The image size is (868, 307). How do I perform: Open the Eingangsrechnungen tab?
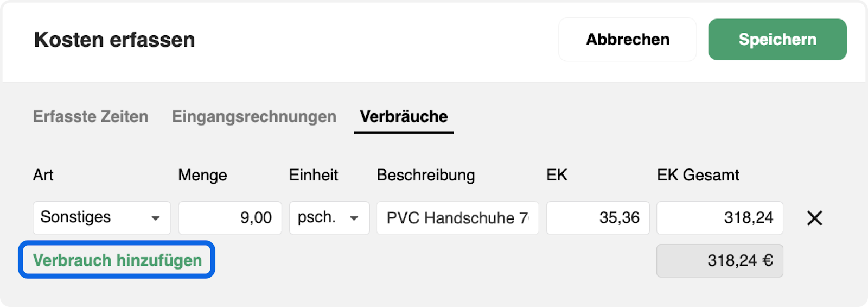click(254, 116)
